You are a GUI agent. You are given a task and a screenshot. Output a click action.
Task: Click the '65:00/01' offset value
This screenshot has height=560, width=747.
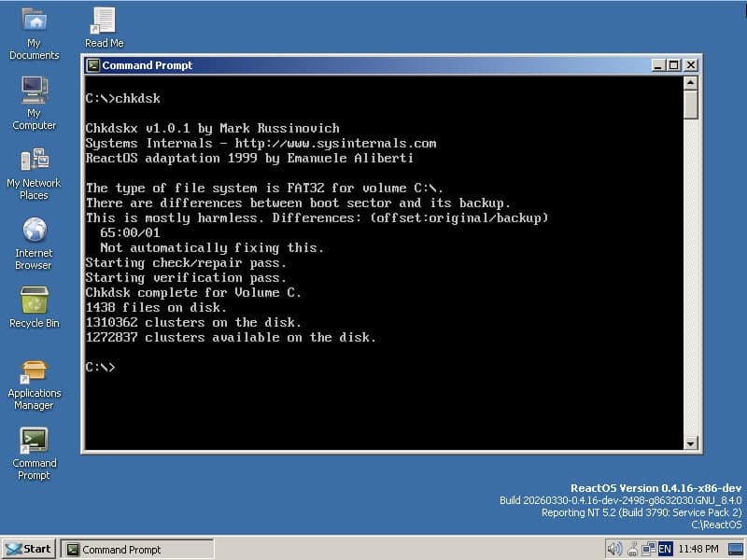tap(130, 232)
